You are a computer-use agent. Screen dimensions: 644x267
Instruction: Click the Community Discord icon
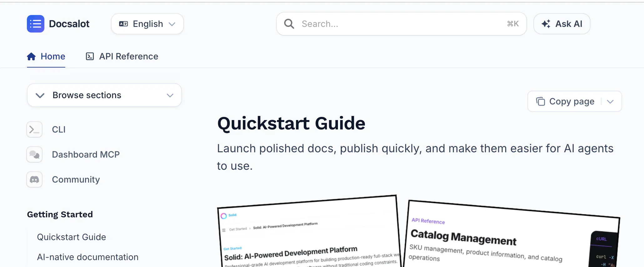click(34, 179)
